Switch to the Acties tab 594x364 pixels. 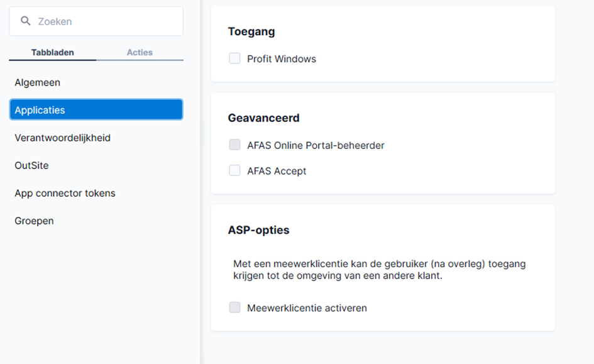pos(140,52)
